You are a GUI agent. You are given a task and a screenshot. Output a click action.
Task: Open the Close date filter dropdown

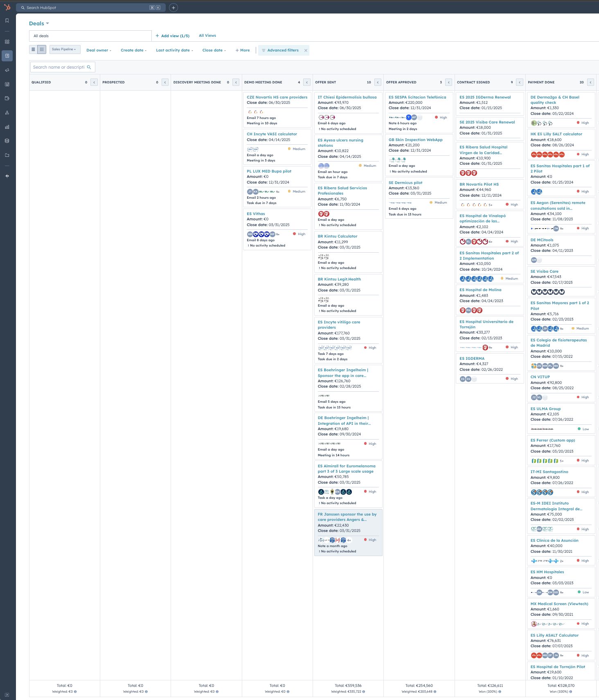pyautogui.click(x=214, y=50)
